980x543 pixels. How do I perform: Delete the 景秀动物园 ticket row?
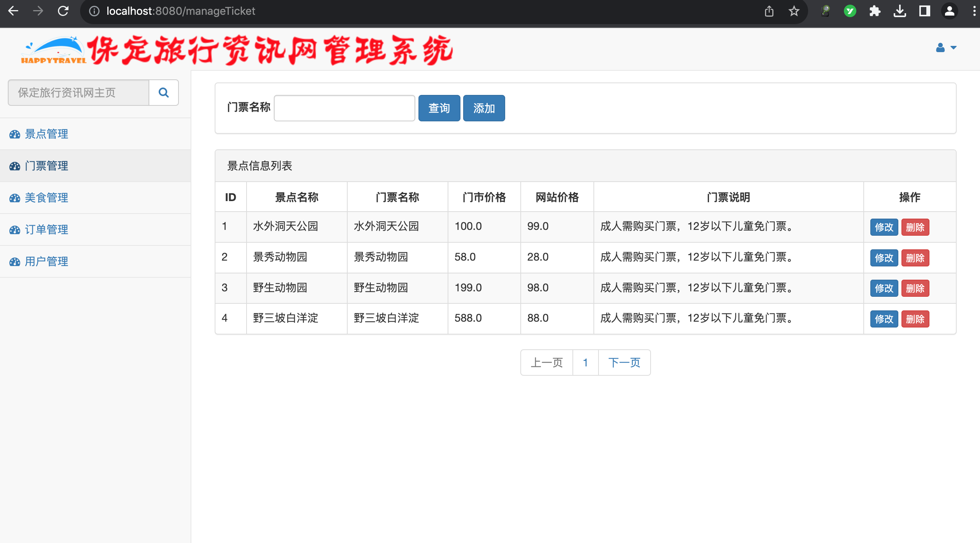tap(915, 258)
